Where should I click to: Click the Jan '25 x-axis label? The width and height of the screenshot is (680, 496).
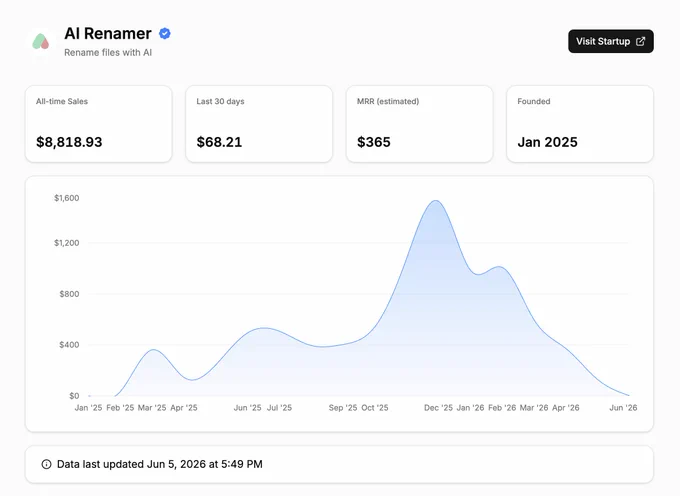click(x=88, y=408)
